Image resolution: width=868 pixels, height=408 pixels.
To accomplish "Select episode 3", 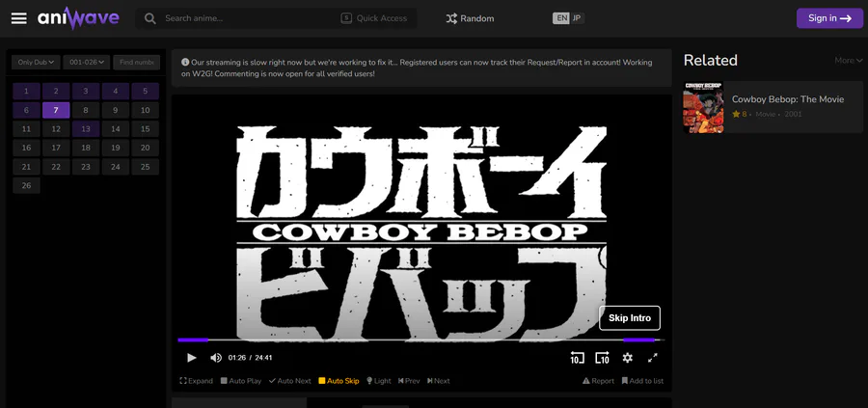I will pyautogui.click(x=86, y=92).
